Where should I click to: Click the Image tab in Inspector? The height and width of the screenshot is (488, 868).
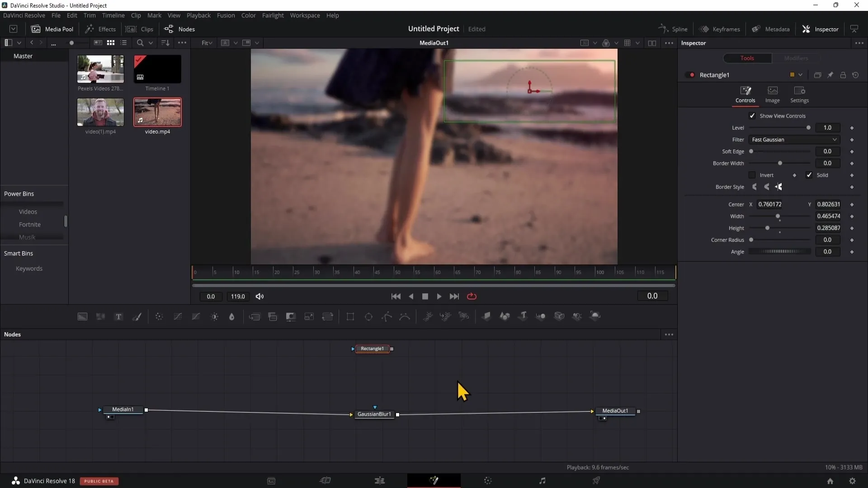(773, 94)
